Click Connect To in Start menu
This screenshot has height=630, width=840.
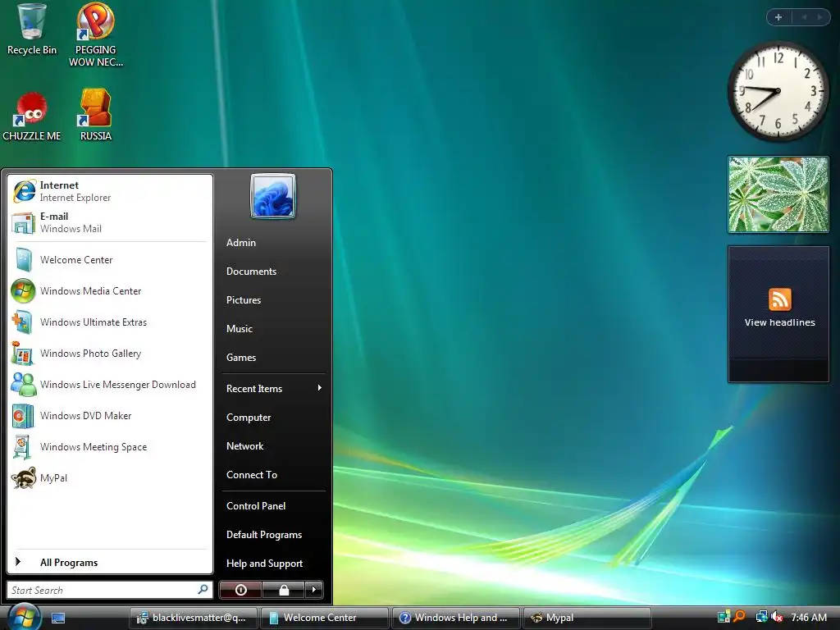252,475
